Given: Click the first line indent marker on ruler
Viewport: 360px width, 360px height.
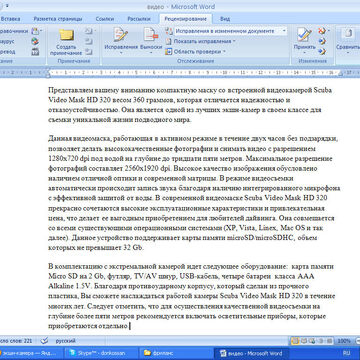Looking at the screenshot, I should [48, 70].
